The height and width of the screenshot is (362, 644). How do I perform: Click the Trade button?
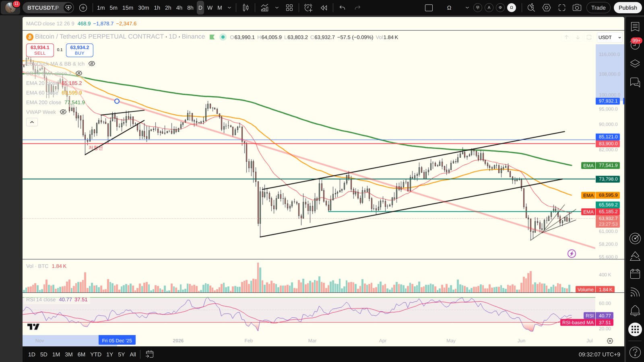click(x=598, y=8)
